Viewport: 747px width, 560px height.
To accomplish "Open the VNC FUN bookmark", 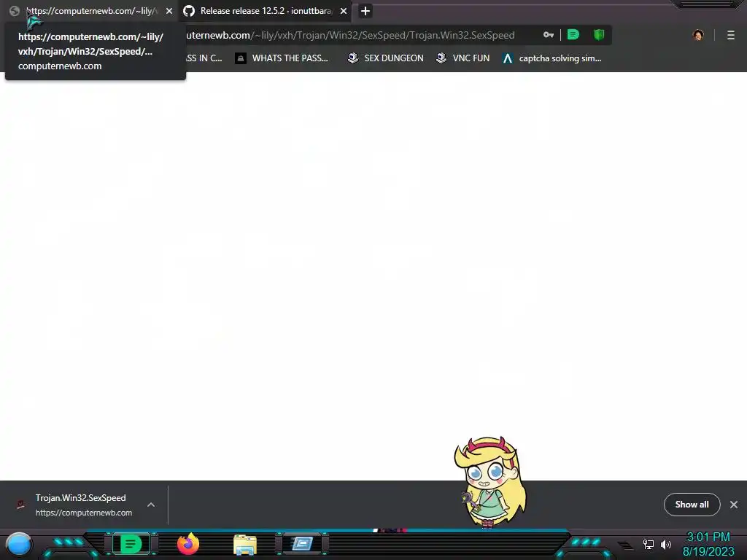I will click(x=463, y=58).
